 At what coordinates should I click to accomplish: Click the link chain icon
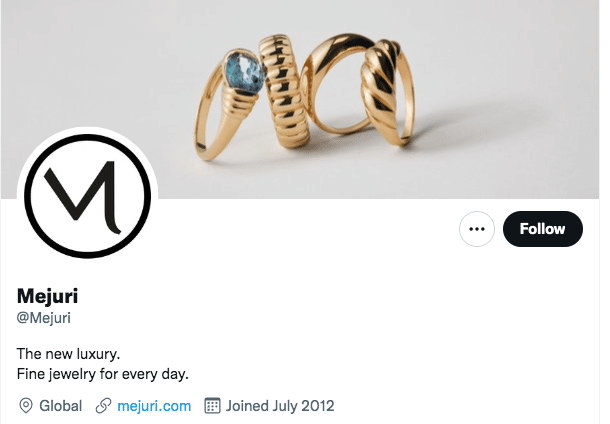click(x=103, y=406)
